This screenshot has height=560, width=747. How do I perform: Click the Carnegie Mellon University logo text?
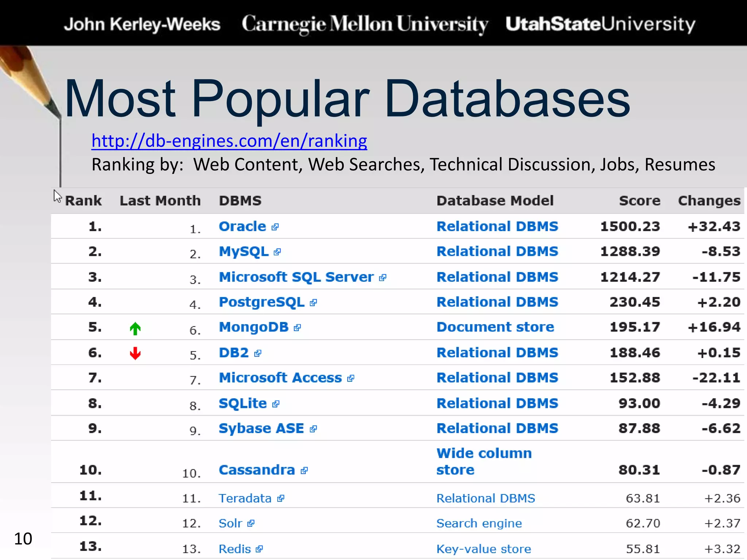[365, 24]
